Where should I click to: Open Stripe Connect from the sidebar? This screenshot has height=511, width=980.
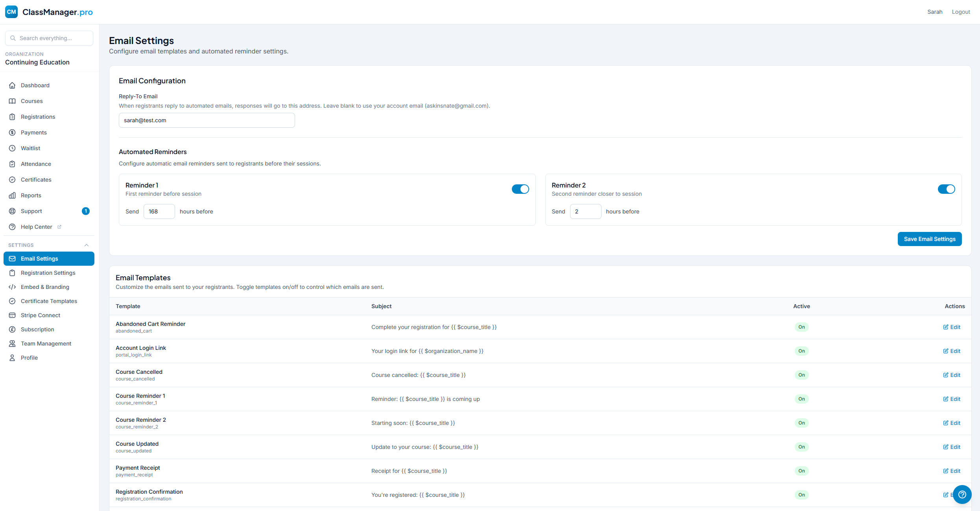point(41,315)
